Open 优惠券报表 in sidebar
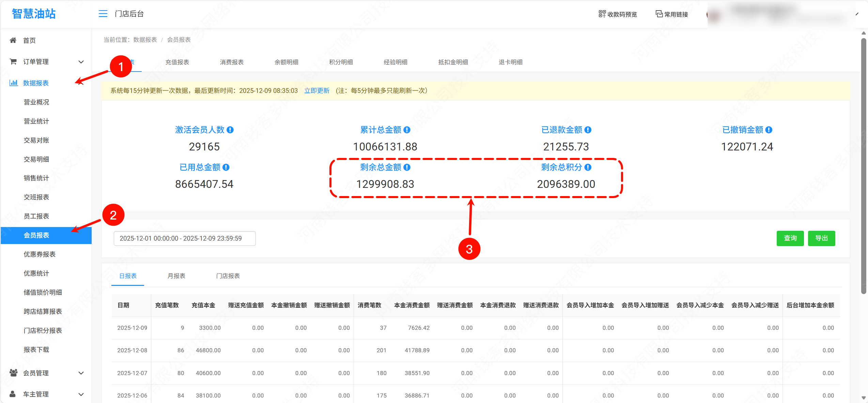868x403 pixels. click(x=40, y=254)
